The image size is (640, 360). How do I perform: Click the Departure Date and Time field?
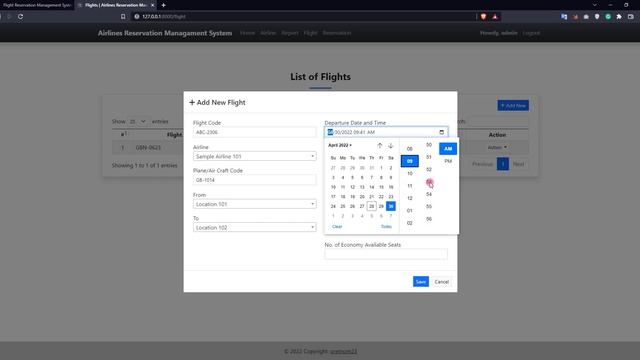tap(386, 132)
